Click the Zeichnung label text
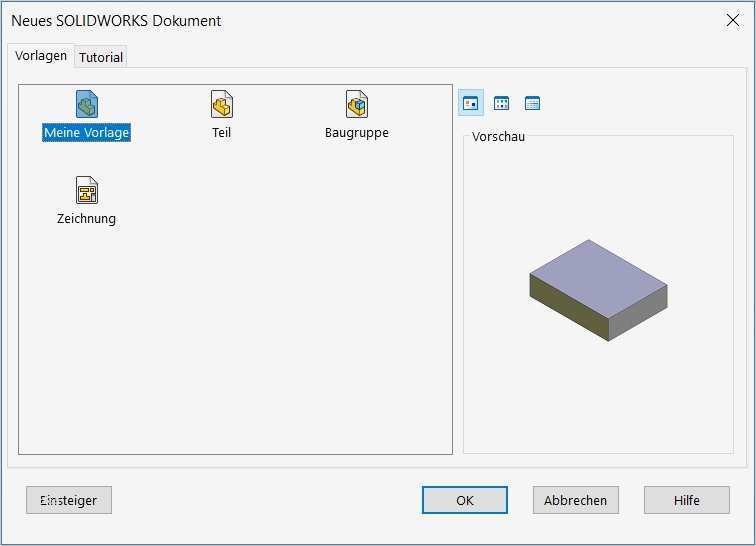This screenshot has height=546, width=756. [x=86, y=218]
